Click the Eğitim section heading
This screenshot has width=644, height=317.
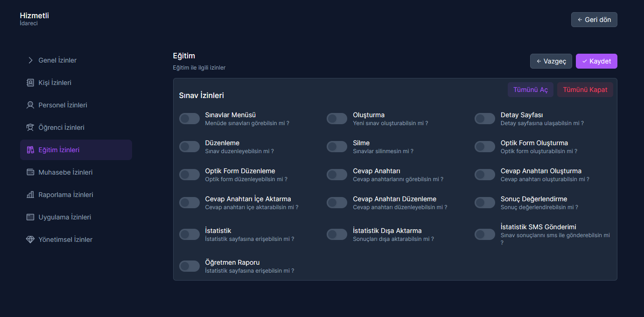tap(184, 56)
